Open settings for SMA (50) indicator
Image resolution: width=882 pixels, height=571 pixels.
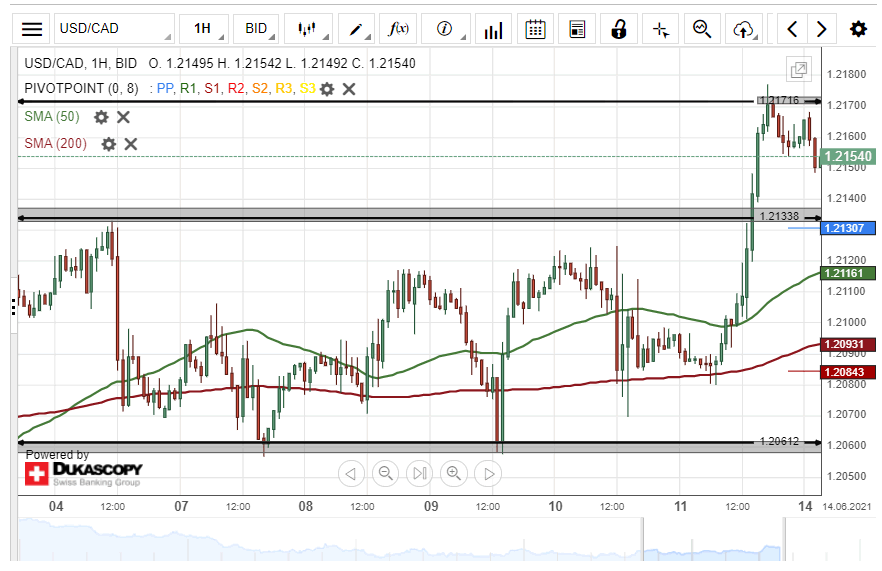[101, 117]
